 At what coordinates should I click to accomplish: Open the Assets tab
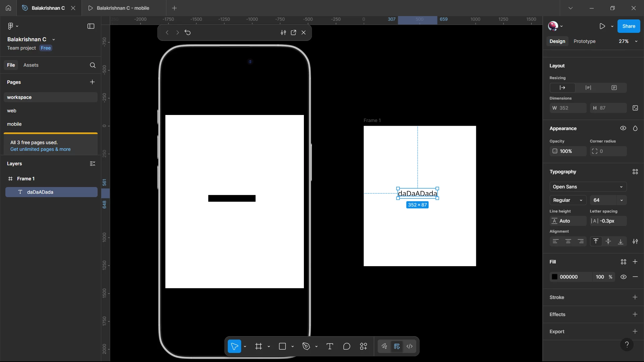point(31,65)
